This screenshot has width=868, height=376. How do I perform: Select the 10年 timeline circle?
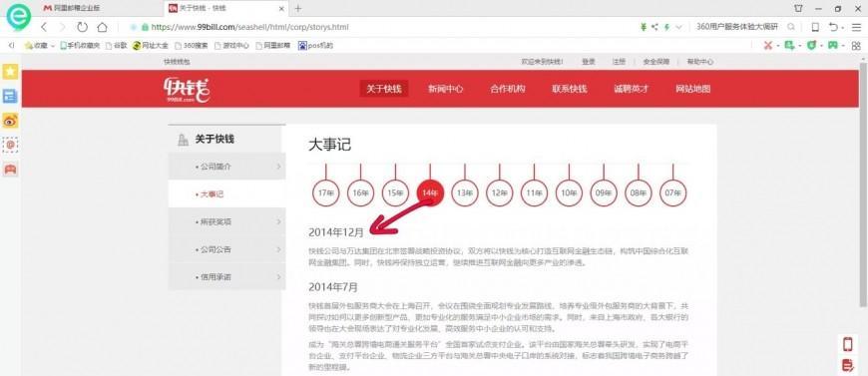(x=569, y=192)
